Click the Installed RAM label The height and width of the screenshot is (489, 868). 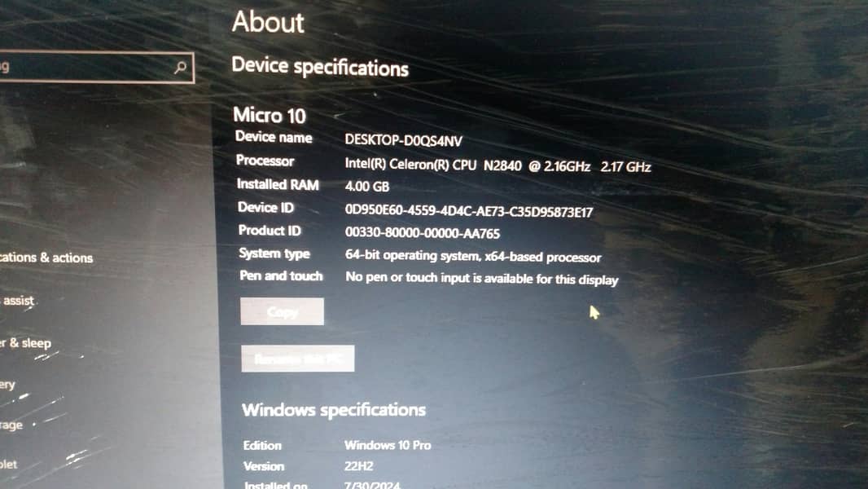278,184
